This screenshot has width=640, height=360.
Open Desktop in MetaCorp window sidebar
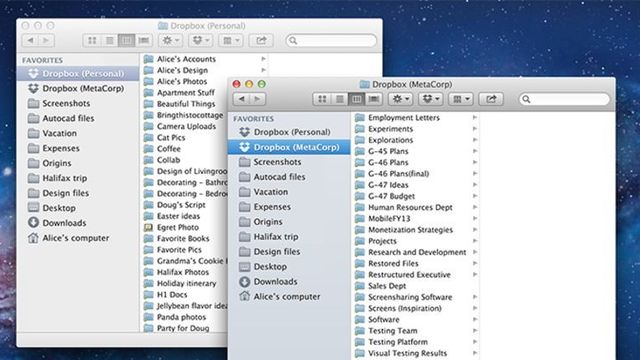pos(289,267)
